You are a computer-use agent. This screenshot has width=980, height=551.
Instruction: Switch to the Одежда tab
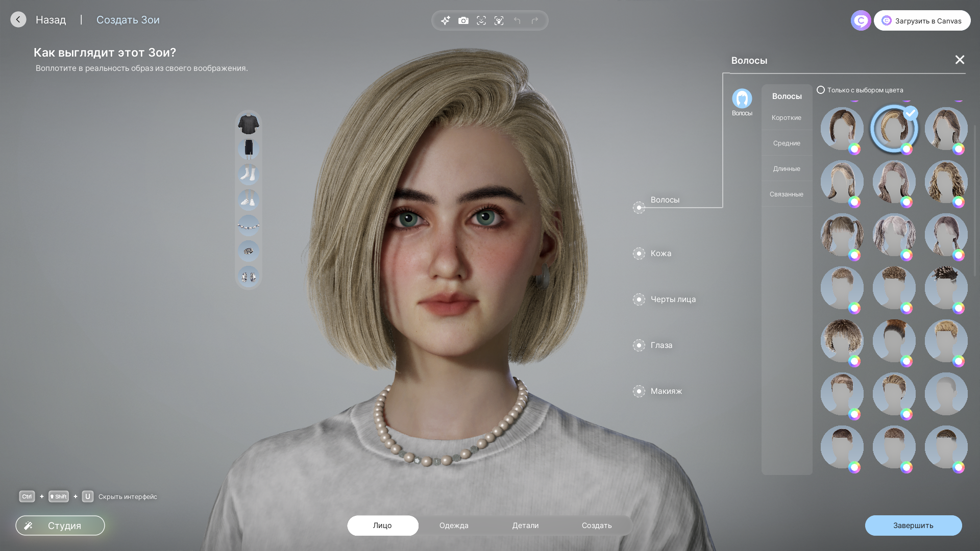pos(454,525)
